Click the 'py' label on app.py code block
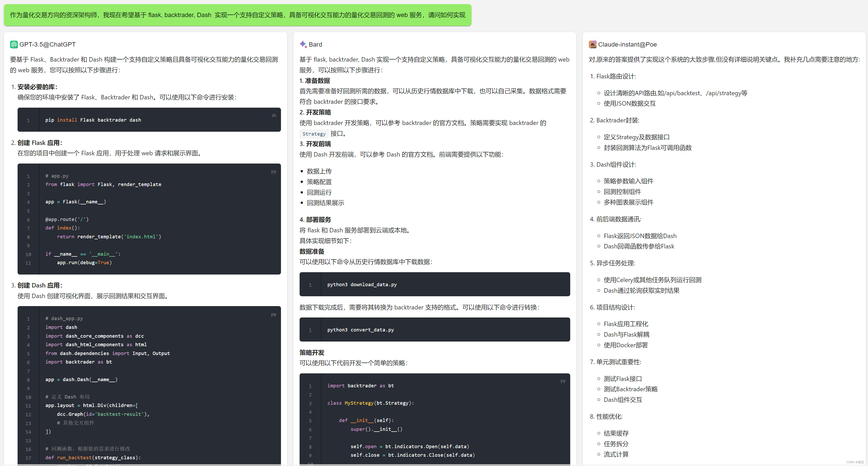868x466 pixels. tap(273, 172)
